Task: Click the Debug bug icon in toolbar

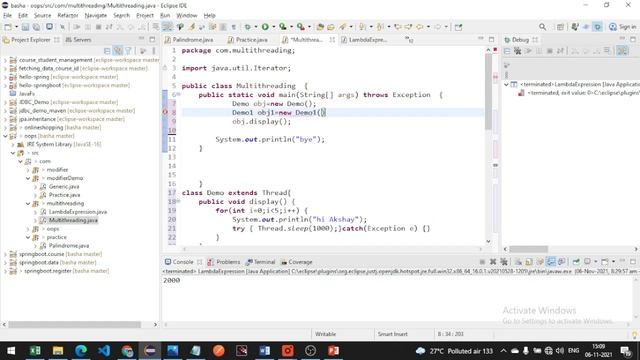Action: 248,27
